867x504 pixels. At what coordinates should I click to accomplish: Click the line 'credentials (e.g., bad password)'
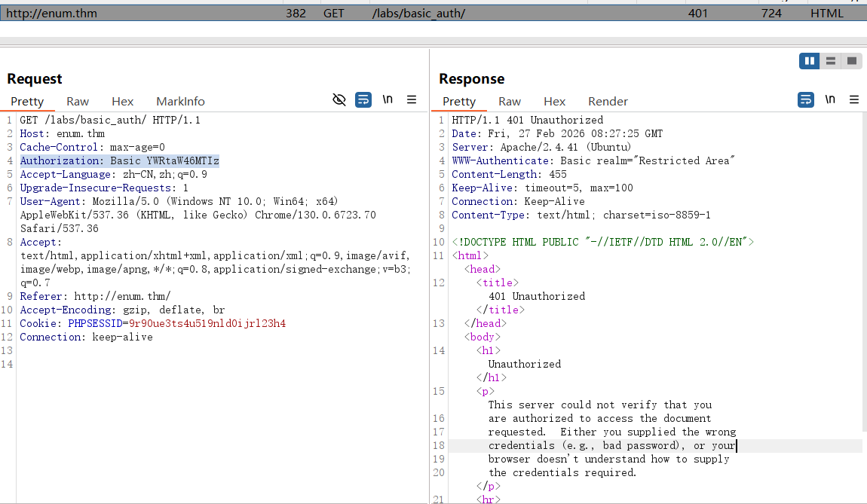point(612,445)
